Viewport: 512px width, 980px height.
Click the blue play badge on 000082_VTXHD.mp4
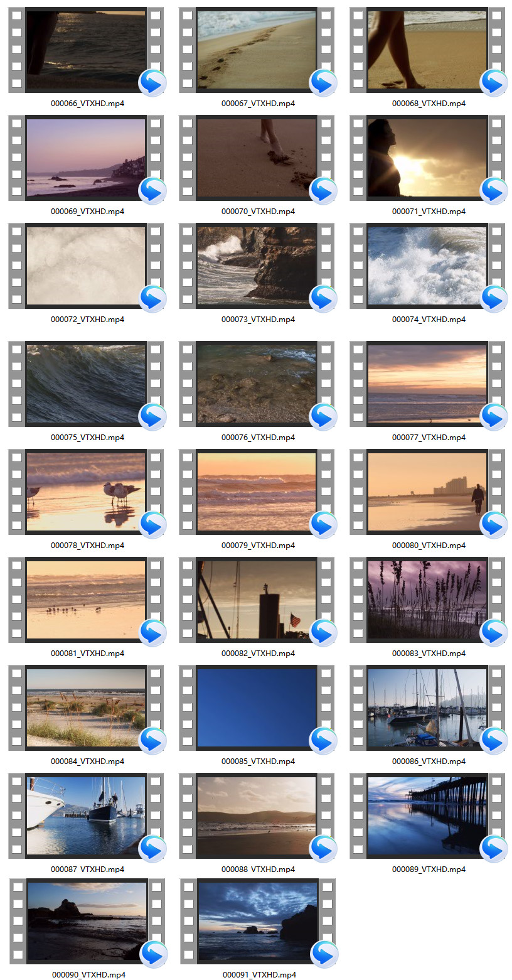point(323,633)
